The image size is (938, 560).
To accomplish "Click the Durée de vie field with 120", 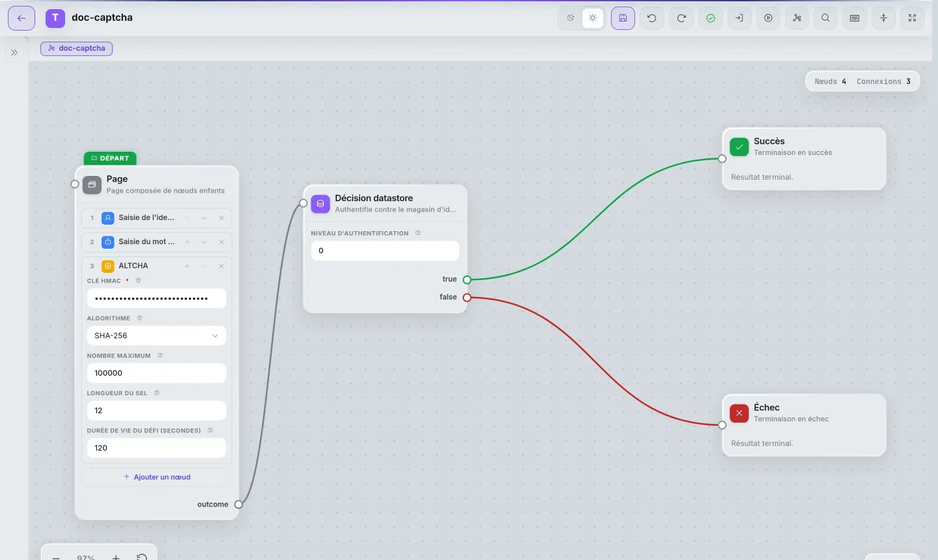I will (156, 448).
